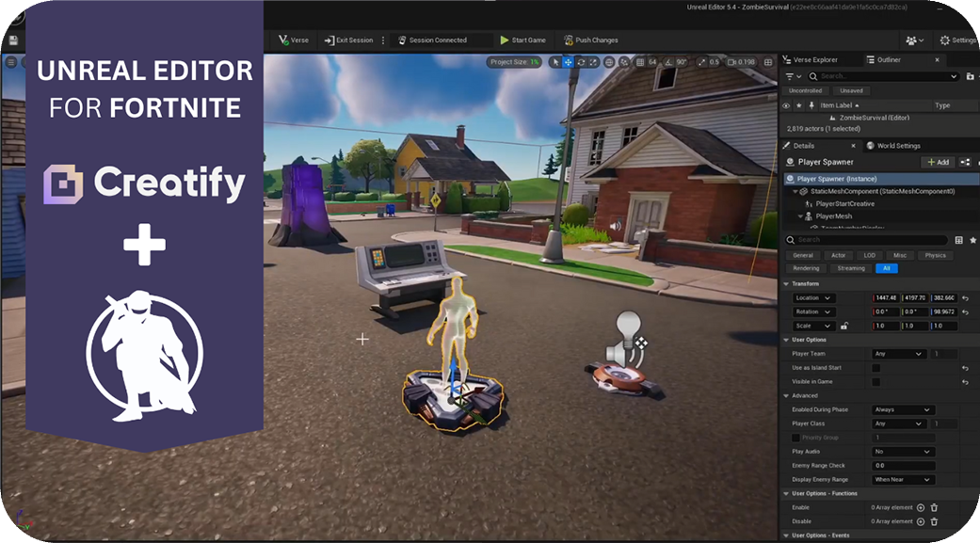Choose the Select mode arrow tool
The image size is (980, 543).
(x=555, y=62)
